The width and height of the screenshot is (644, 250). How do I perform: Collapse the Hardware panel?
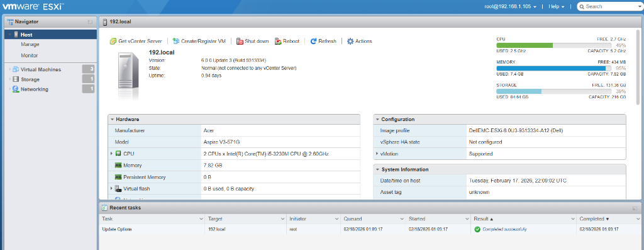tap(112, 119)
